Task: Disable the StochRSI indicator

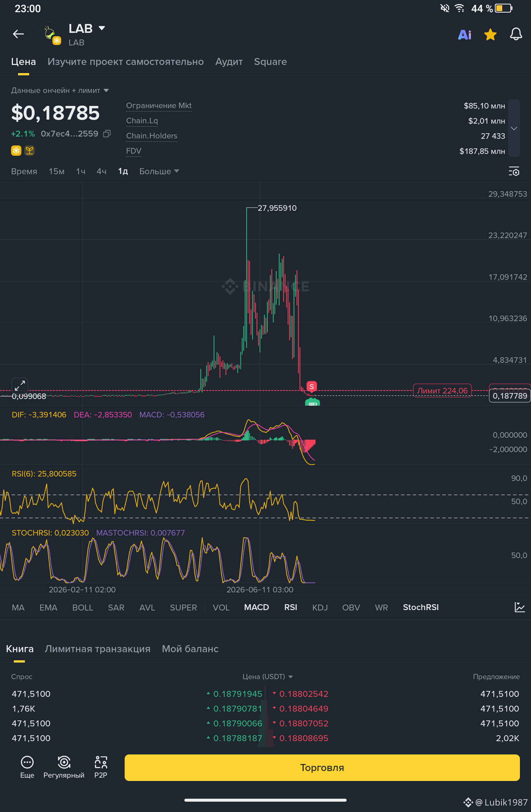Action: [421, 608]
